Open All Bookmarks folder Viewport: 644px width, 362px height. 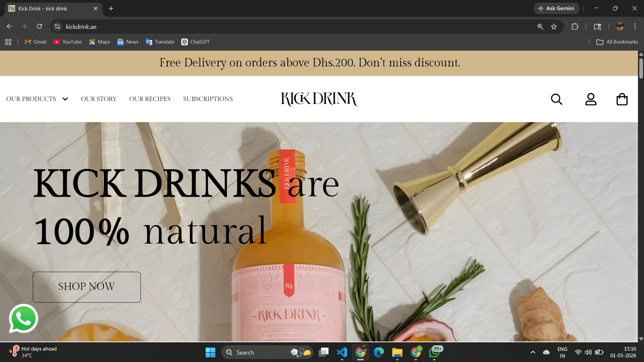click(617, 42)
